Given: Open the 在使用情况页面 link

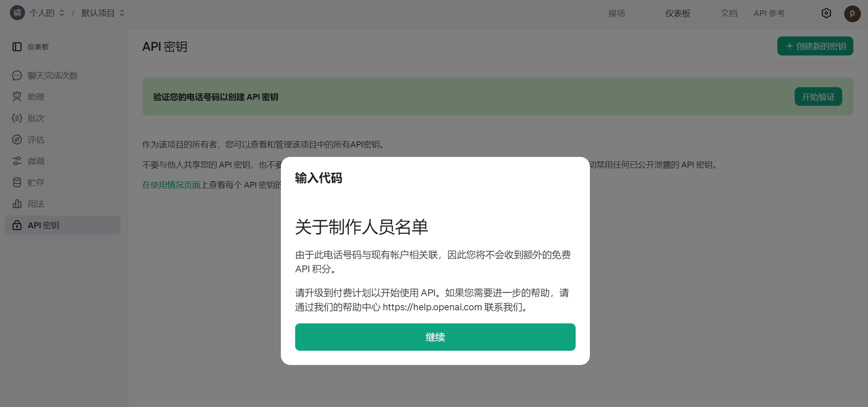Looking at the screenshot, I should coord(172,185).
